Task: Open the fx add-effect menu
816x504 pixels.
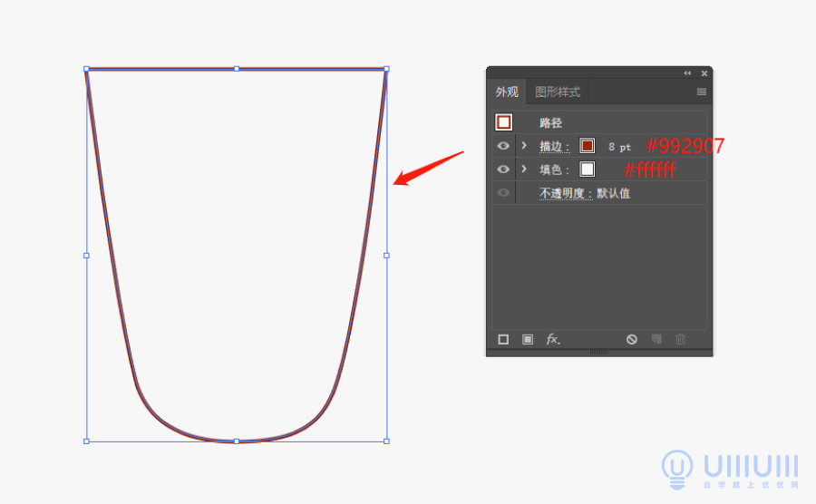Action: coord(553,340)
